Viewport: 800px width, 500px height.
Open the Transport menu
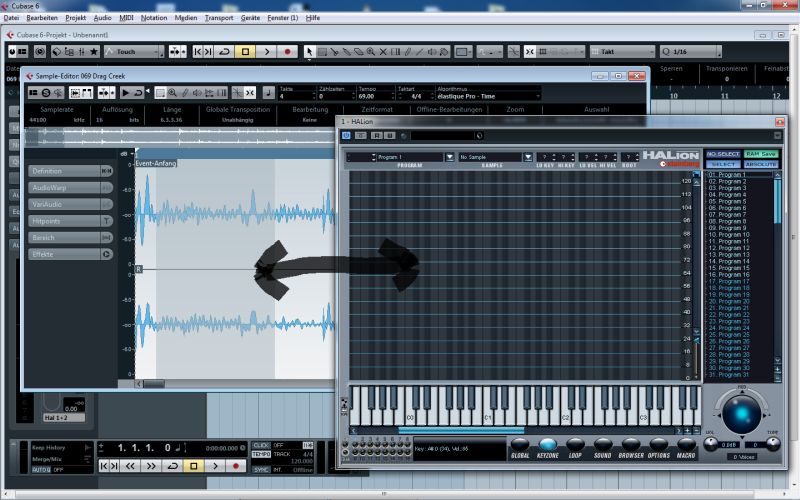[219, 18]
